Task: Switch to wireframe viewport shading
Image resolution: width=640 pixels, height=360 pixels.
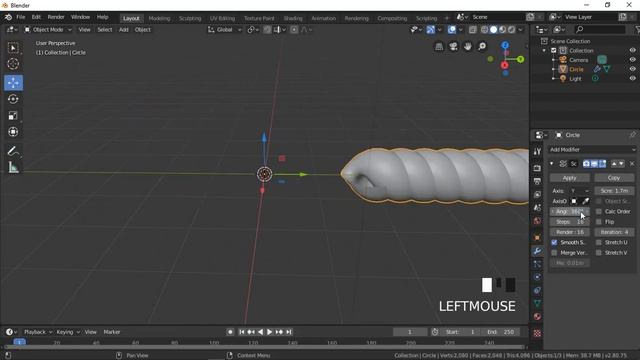Action: 484,30
